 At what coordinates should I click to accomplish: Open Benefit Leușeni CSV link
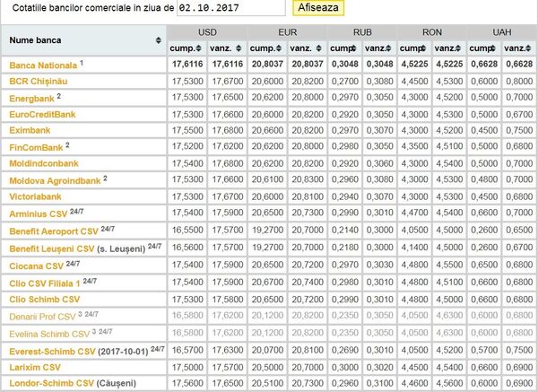click(51, 248)
